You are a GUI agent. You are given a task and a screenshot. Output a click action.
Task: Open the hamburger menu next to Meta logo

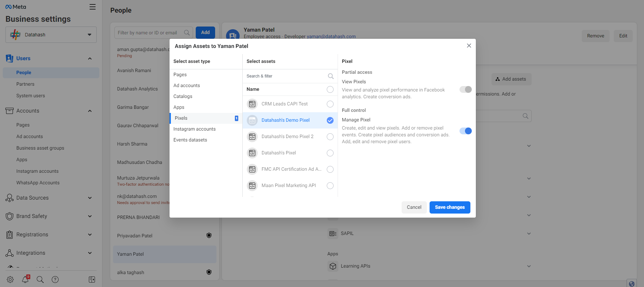click(93, 7)
